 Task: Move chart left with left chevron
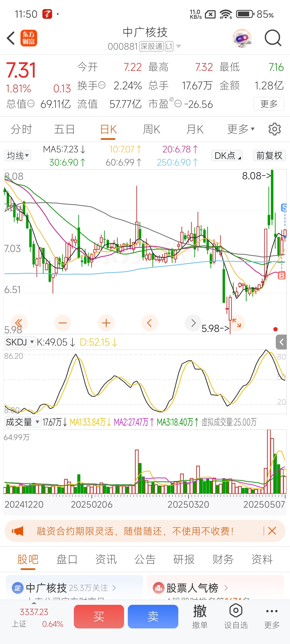tap(150, 323)
